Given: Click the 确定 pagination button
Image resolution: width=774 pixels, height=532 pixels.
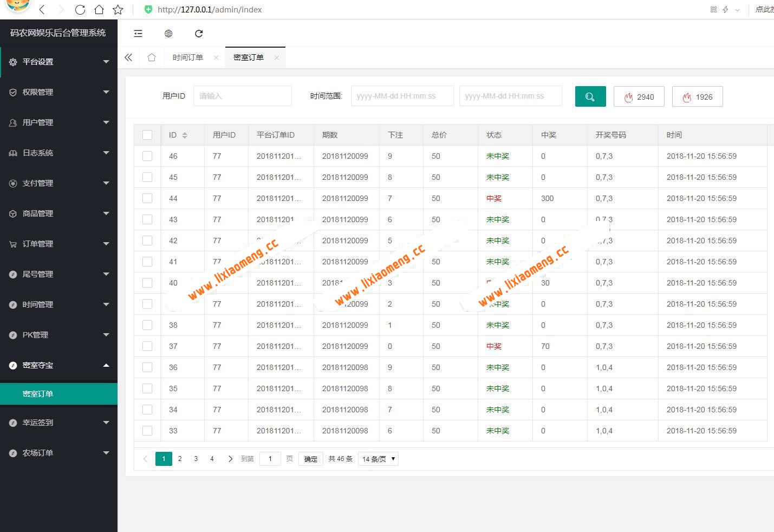Looking at the screenshot, I should tap(310, 459).
